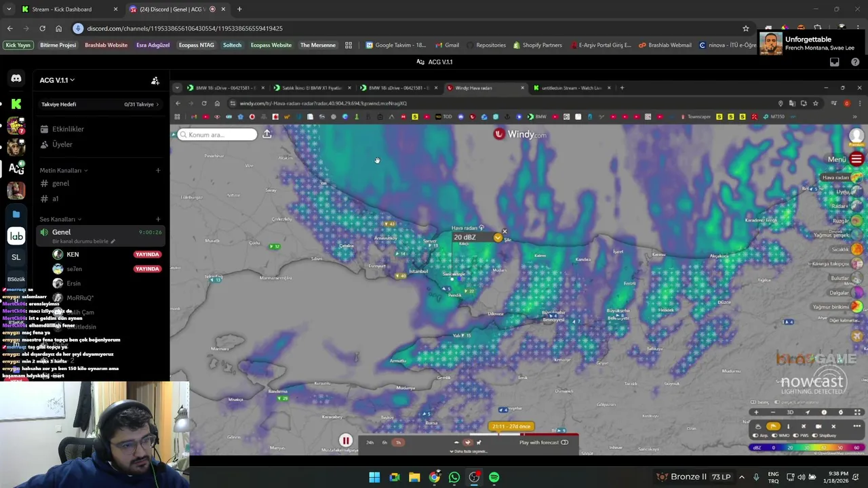The width and height of the screenshot is (868, 488).
Task: Click the share icon beside Konum ara
Action: pos(267,134)
